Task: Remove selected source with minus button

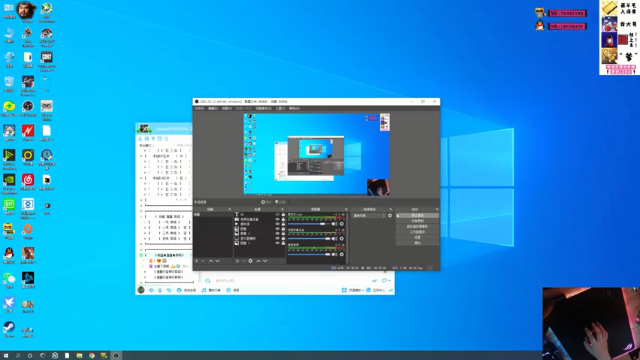Action: pyautogui.click(x=244, y=261)
